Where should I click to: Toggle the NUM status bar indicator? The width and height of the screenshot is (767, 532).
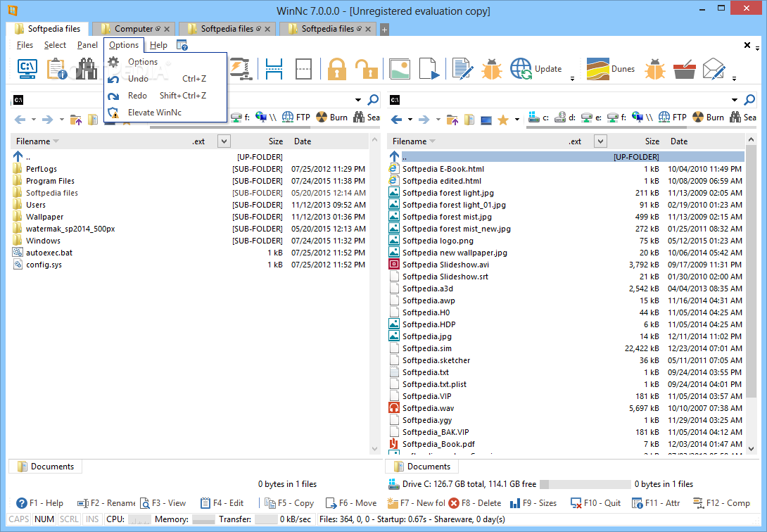click(x=44, y=519)
